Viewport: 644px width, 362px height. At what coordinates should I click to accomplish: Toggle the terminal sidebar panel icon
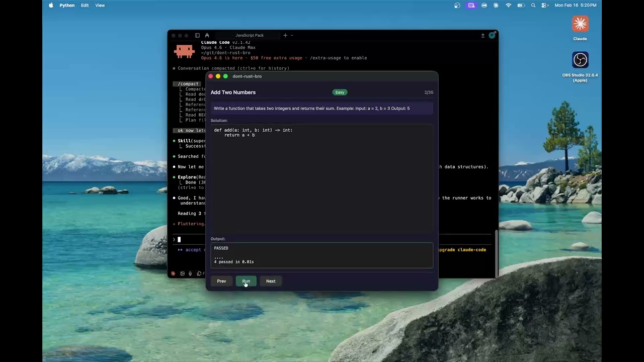click(197, 35)
